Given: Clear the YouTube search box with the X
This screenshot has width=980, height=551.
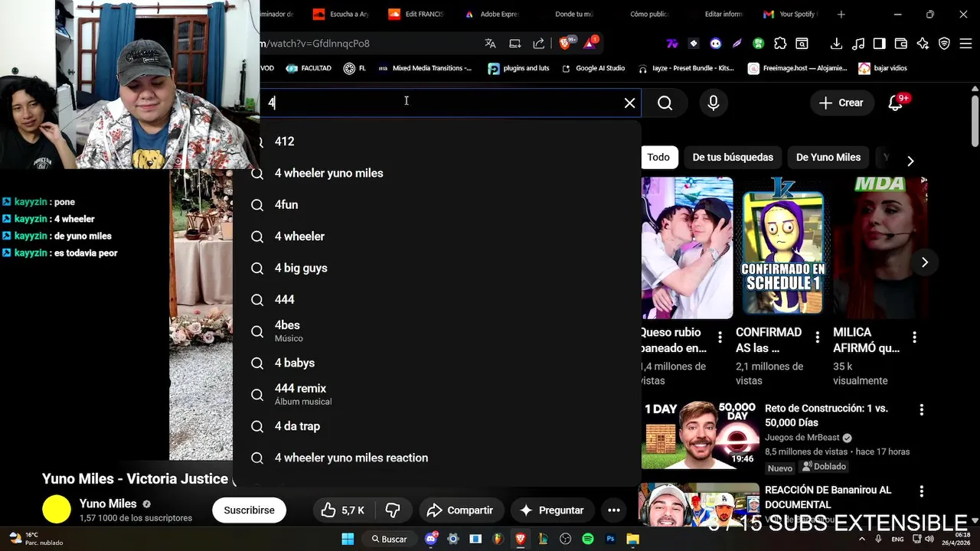Looking at the screenshot, I should pyautogui.click(x=629, y=103).
